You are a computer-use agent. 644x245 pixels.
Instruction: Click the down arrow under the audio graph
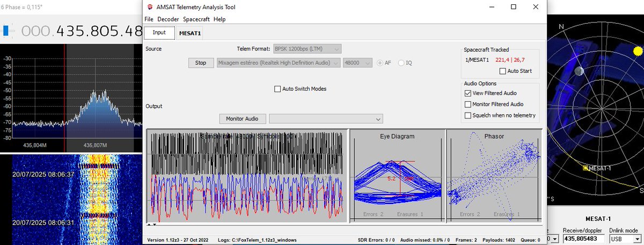pyautogui.click(x=155, y=225)
